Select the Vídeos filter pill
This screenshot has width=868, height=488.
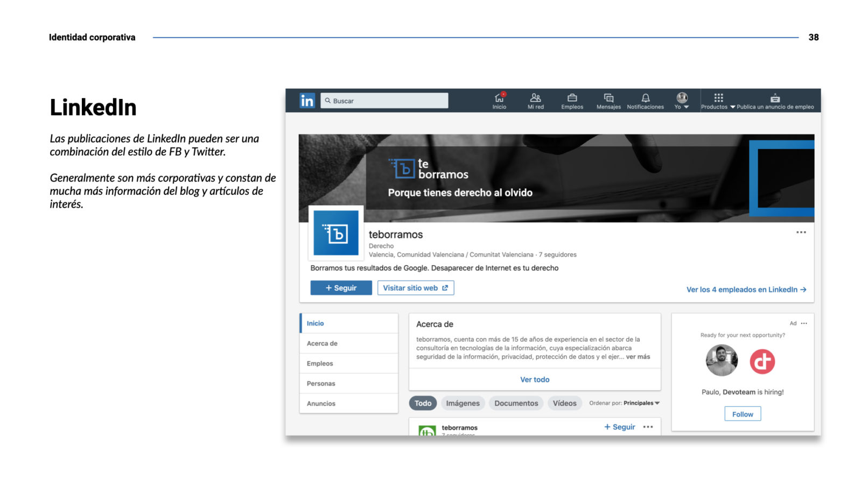point(564,403)
